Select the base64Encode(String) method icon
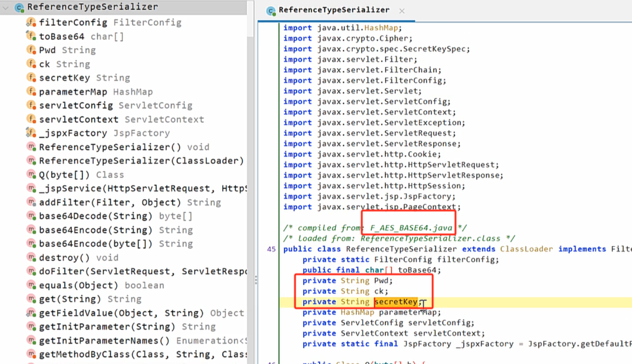The height and width of the screenshot is (364, 632). (31, 230)
